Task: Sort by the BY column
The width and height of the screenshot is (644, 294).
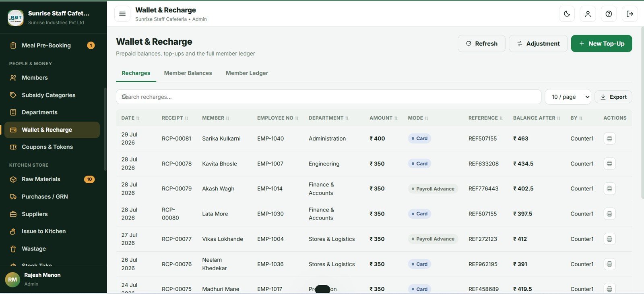Action: tap(576, 118)
